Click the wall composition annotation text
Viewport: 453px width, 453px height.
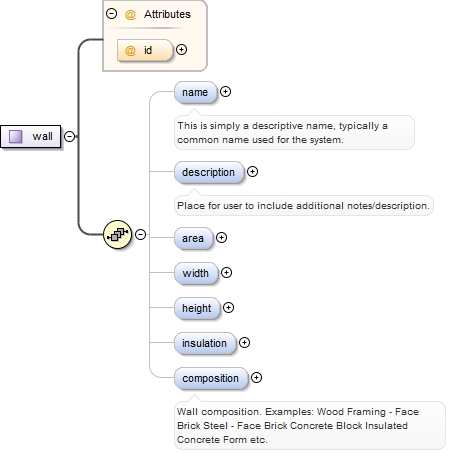coord(297,426)
